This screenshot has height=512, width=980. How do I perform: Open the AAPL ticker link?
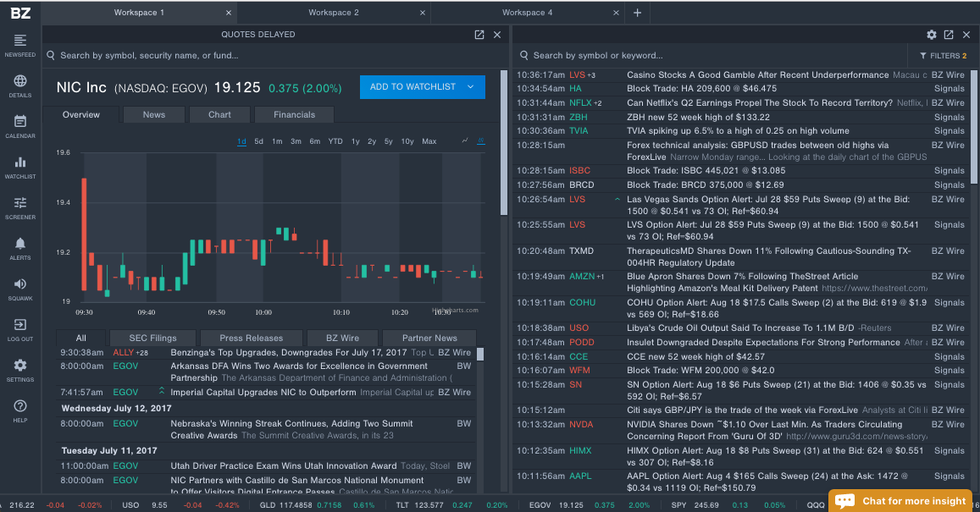[580, 476]
